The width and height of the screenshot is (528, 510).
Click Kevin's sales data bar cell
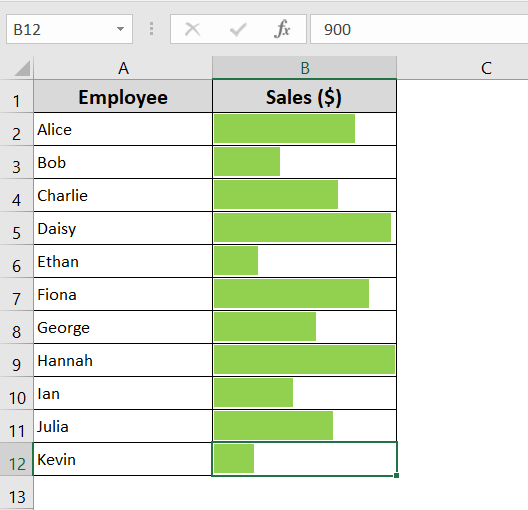point(304,459)
